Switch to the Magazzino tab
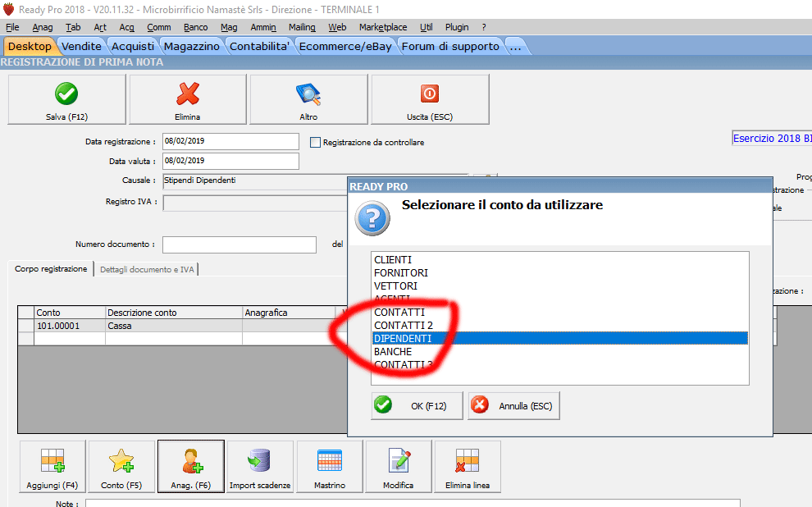Image resolution: width=812 pixels, height=507 pixels. click(x=192, y=46)
